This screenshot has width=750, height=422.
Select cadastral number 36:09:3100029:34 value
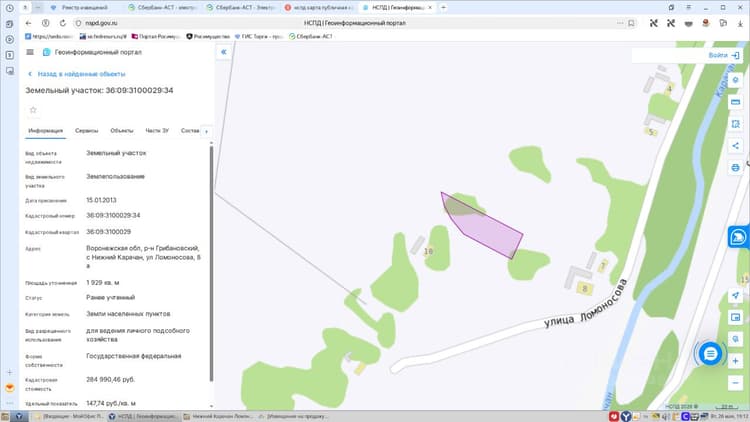113,215
